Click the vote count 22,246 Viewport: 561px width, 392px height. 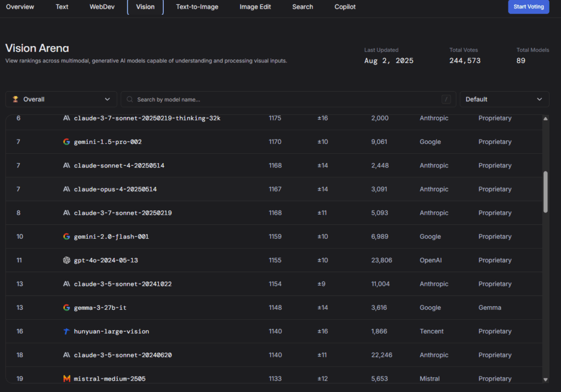[x=381, y=355]
